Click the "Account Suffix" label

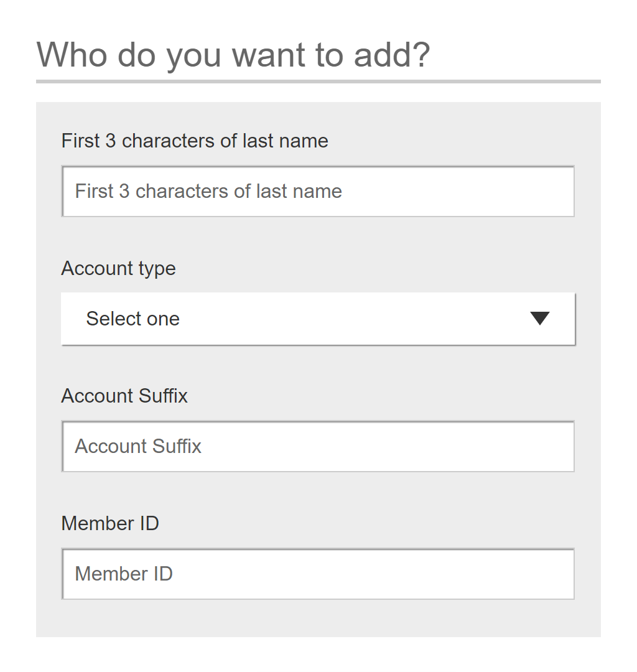point(124,396)
